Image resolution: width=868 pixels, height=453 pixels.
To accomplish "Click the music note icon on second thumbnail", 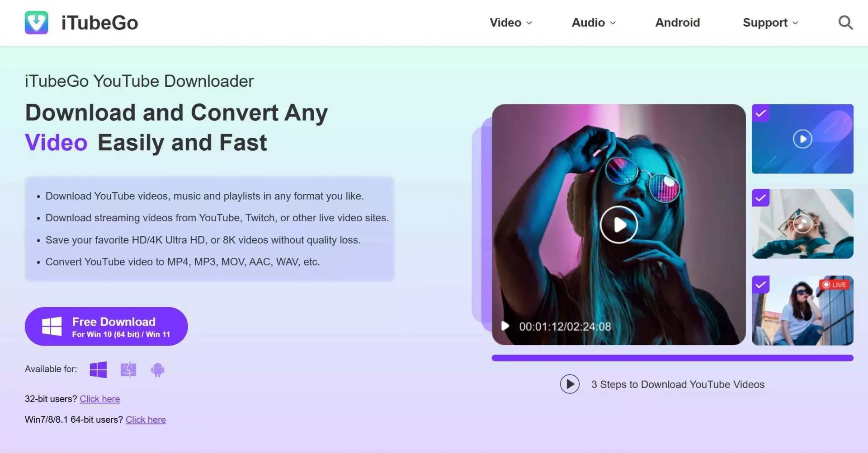I will (803, 223).
